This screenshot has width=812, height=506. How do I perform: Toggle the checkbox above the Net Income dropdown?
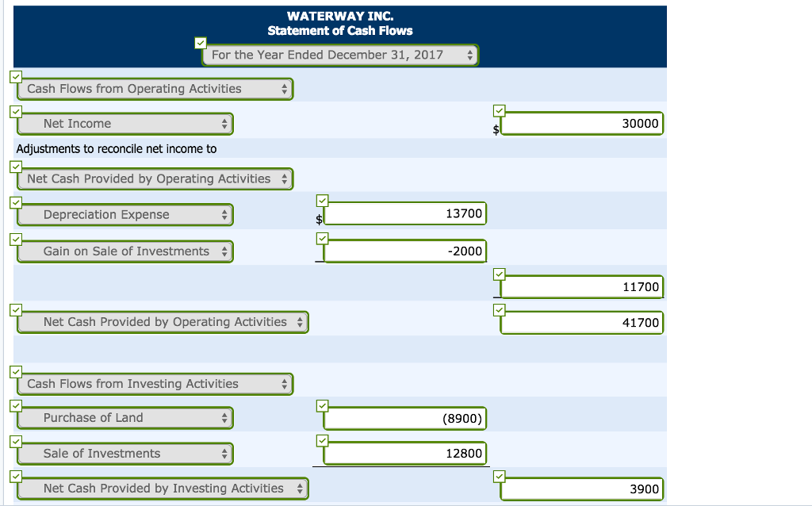coord(16,111)
